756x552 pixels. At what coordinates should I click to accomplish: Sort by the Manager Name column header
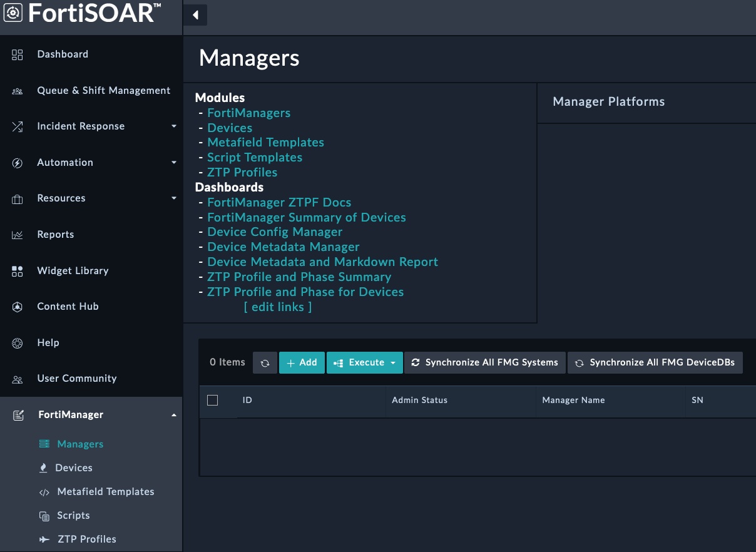tap(573, 400)
